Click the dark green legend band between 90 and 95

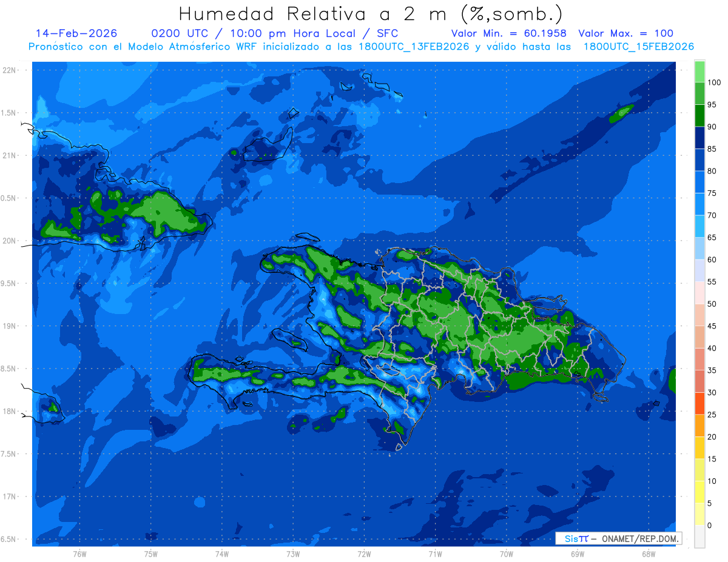click(699, 116)
